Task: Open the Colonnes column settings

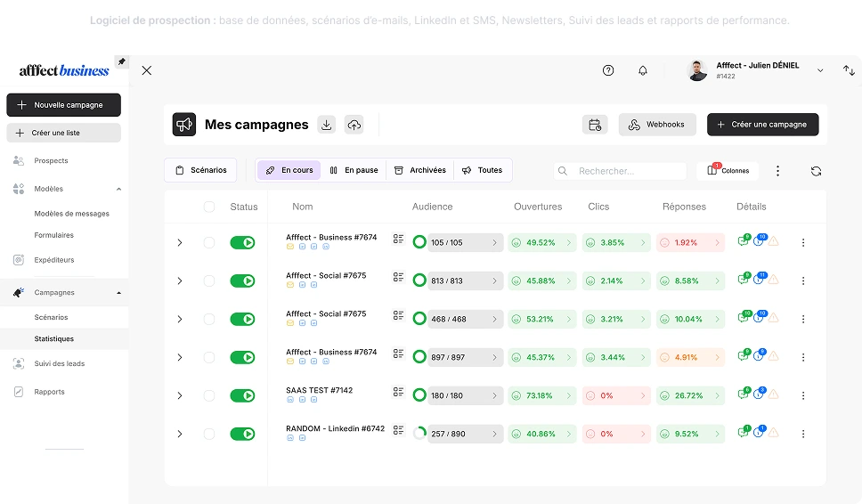Action: [728, 171]
